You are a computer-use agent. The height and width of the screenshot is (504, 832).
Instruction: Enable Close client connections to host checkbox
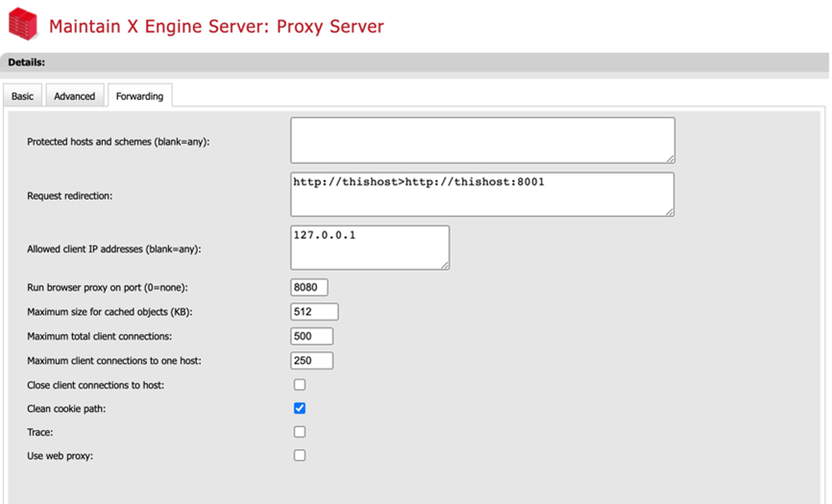[x=300, y=385]
